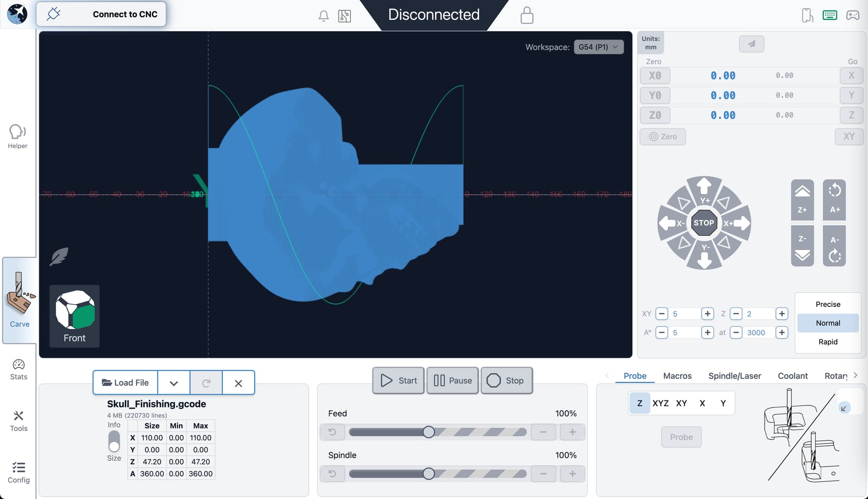Select the Rapid jog preset
This screenshot has width=868, height=499.
tap(827, 342)
